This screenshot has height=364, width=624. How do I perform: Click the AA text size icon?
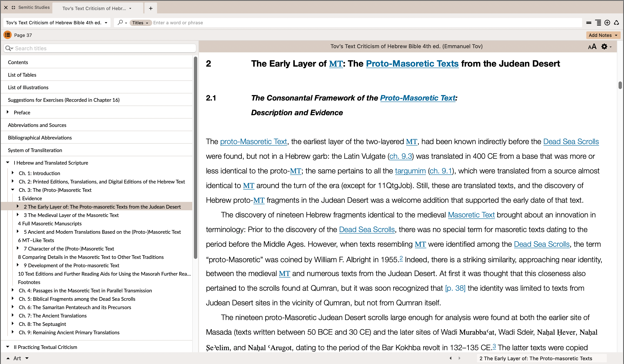tap(592, 46)
